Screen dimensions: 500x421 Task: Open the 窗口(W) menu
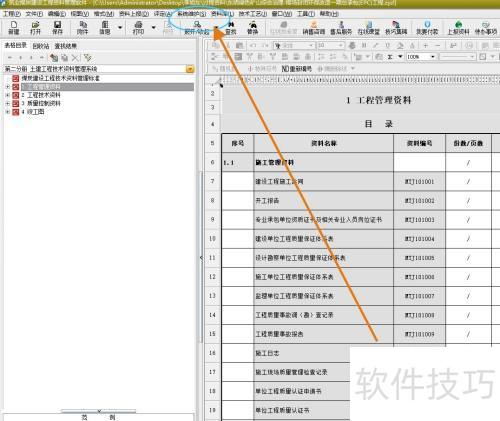[282, 14]
